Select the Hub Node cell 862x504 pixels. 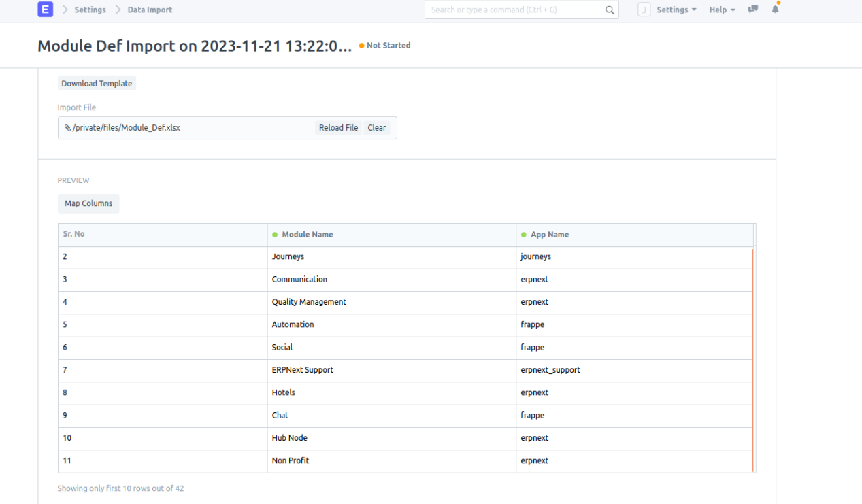point(392,438)
